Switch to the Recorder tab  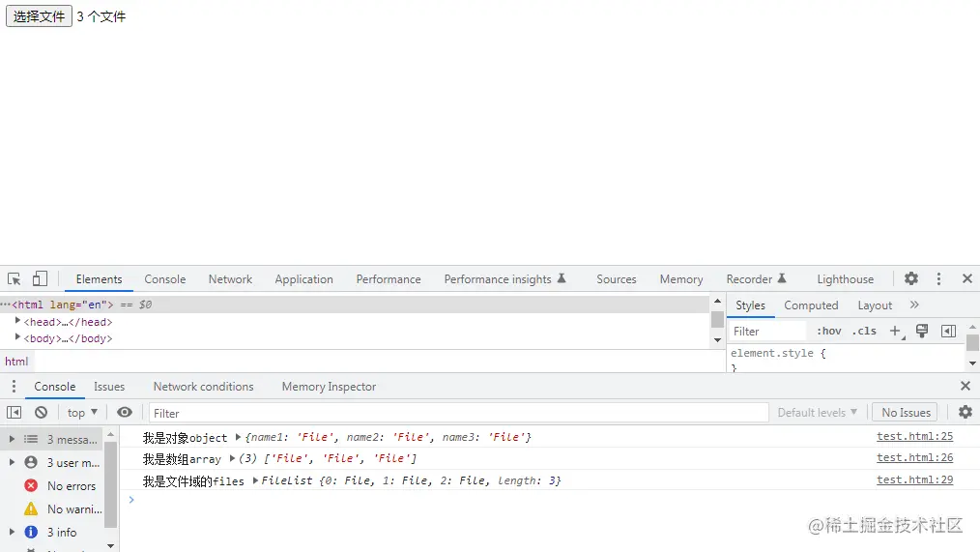[x=756, y=279]
